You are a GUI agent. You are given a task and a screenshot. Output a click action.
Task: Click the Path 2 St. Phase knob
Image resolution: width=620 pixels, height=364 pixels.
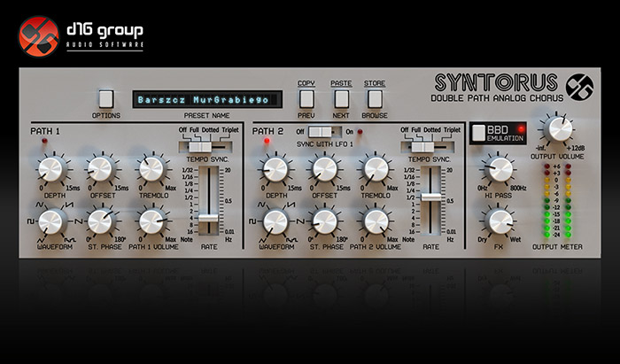tap(325, 221)
